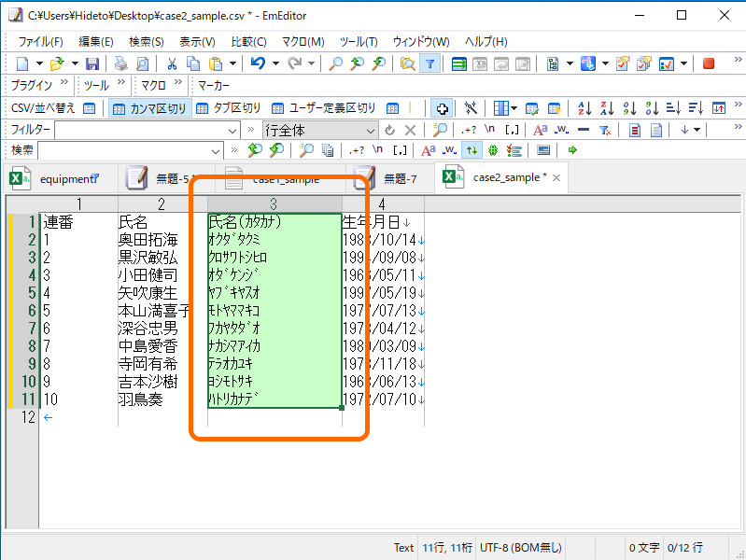Click the マーカー toolbar label

[213, 86]
